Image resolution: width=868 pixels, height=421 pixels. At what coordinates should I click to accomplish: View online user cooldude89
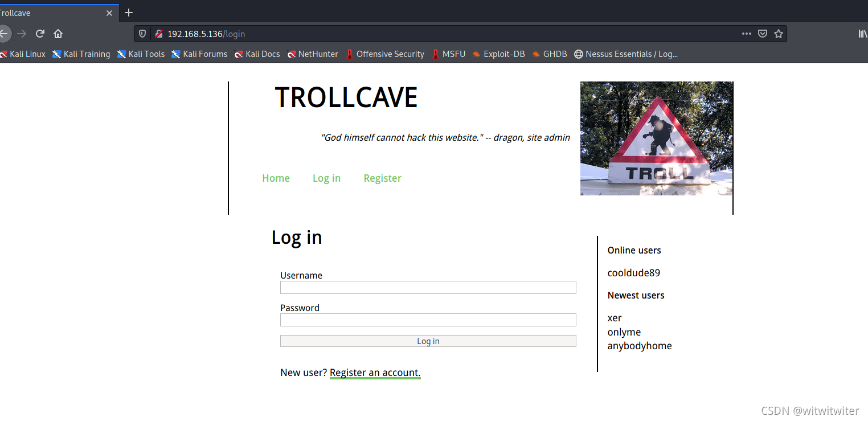click(633, 273)
